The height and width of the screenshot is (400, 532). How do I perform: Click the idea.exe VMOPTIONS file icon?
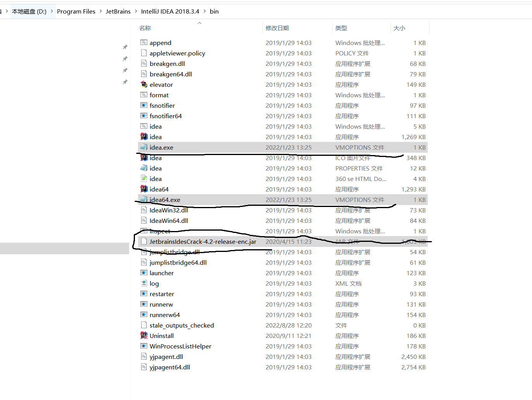point(144,147)
